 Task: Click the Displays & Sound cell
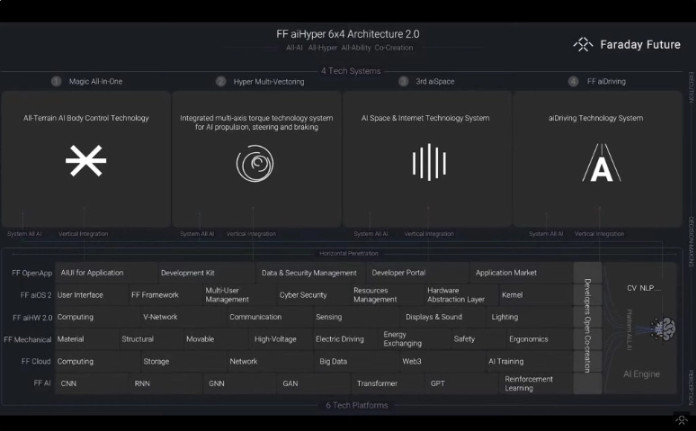coord(444,317)
